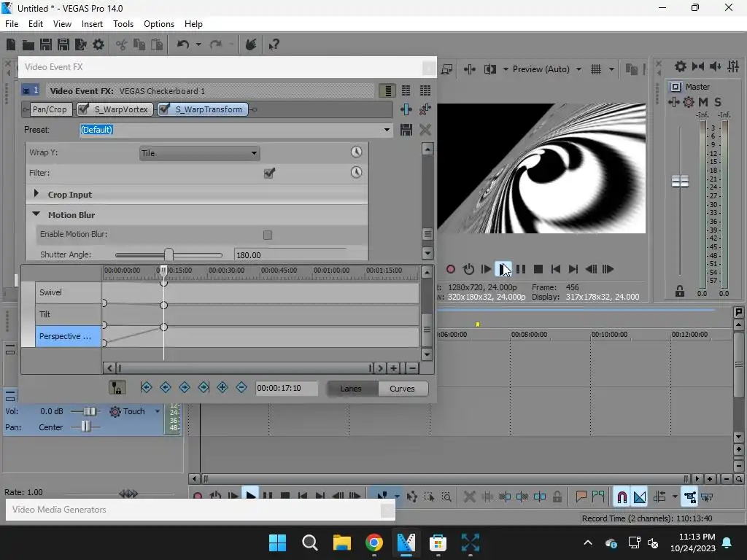747x560 pixels.
Task: Click the keyframe timecode field 00:00:17:10
Action: coord(286,388)
